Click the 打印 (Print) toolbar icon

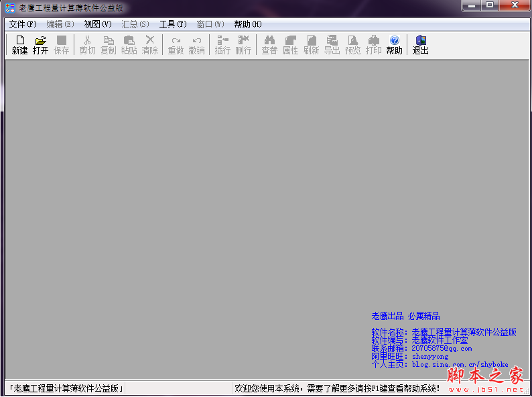coord(374,45)
